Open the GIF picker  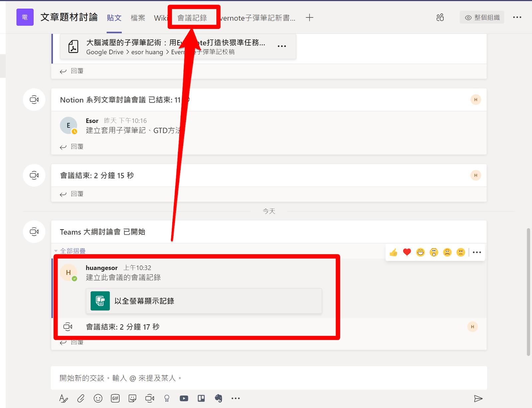(115, 398)
